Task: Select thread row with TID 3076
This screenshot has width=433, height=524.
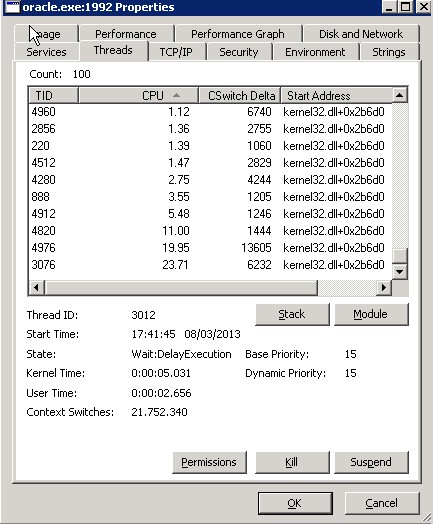Action: point(210,265)
